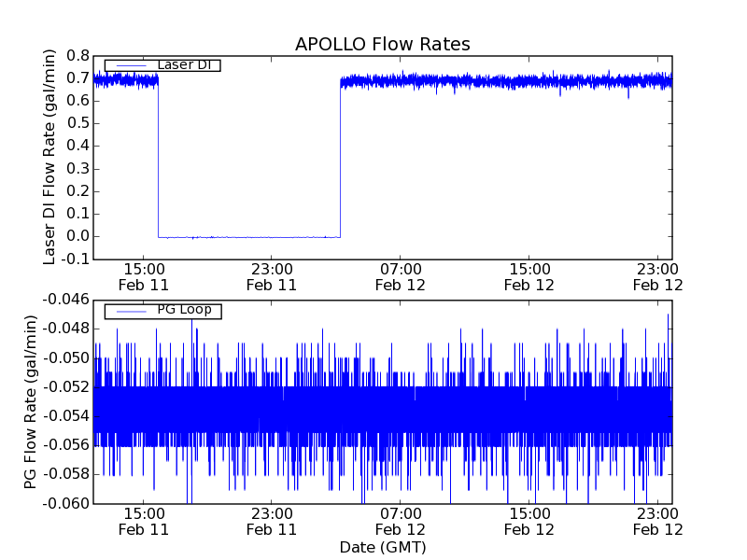Click the Date (GMT) x-axis label

pos(382,547)
